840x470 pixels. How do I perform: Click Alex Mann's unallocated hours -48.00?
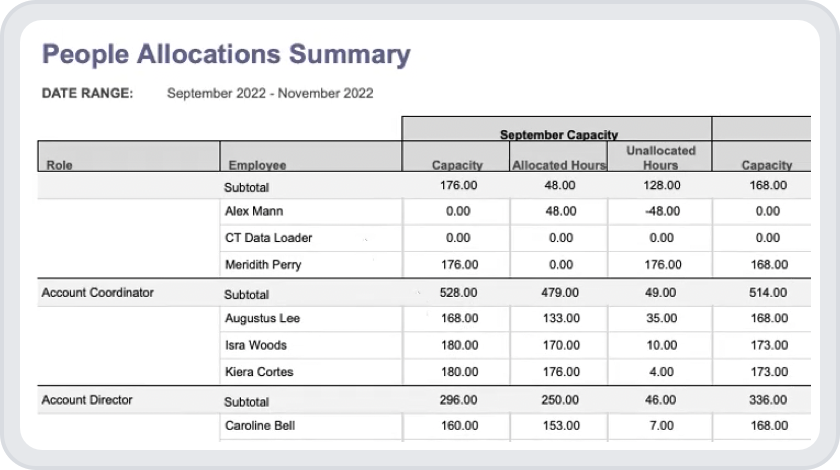point(662,211)
